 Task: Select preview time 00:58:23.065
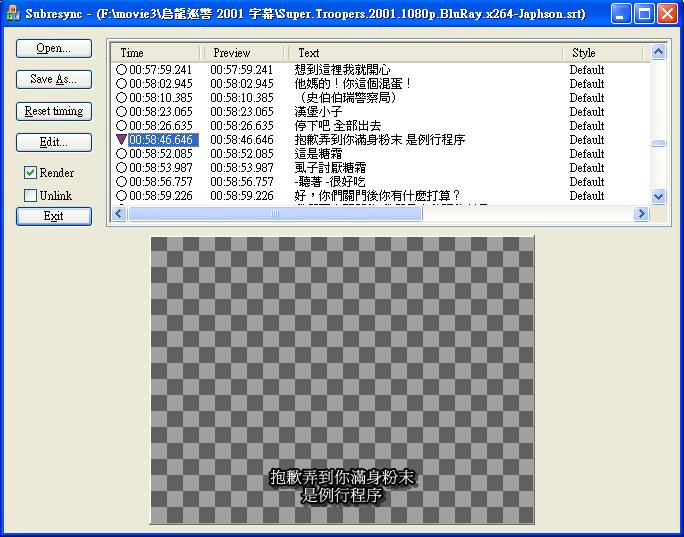point(242,111)
